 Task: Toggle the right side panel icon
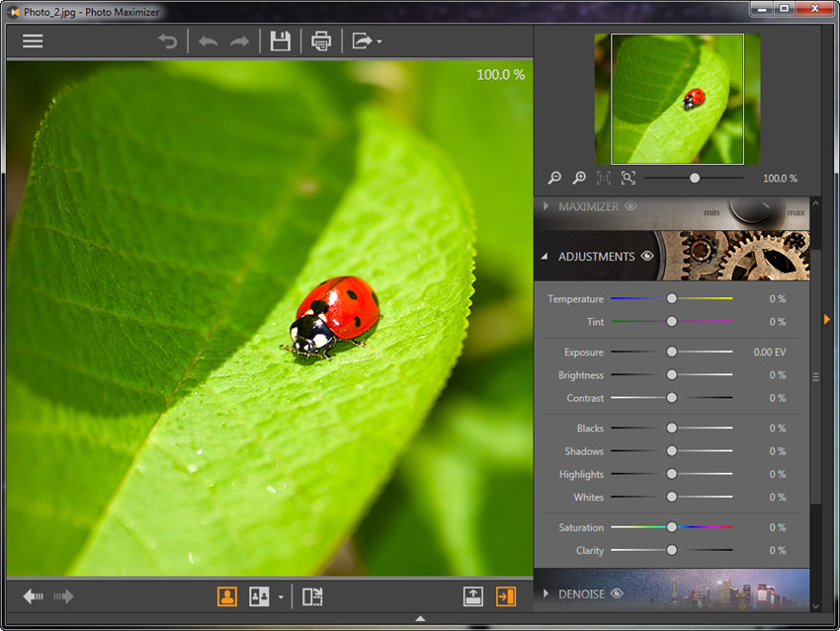pos(506,596)
